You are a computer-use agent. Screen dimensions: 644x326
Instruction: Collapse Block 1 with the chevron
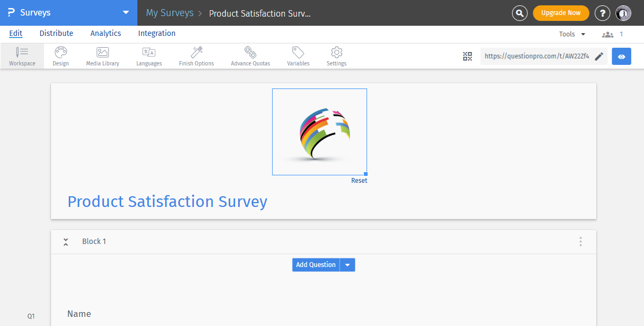tap(65, 241)
